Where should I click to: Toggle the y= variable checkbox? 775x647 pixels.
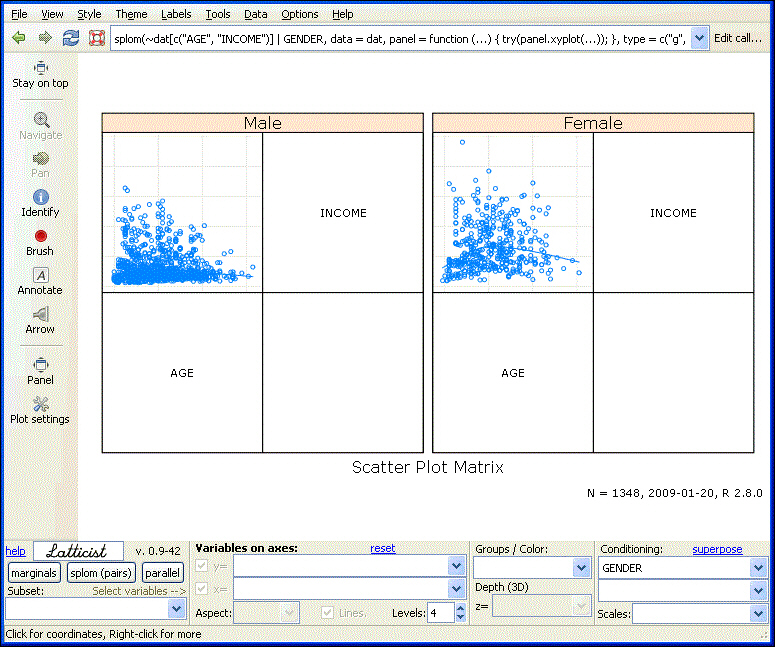tap(202, 565)
